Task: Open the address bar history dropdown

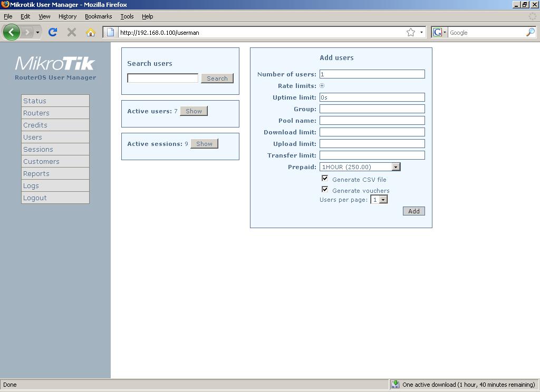Action: point(421,32)
